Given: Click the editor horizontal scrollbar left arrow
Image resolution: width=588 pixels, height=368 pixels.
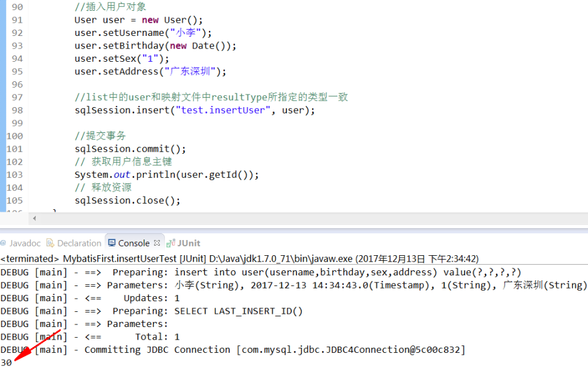Looking at the screenshot, I should pyautogui.click(x=35, y=218).
